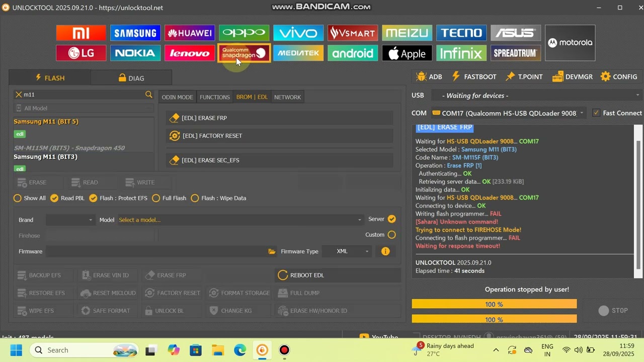Open the NETWORK tab
644x362 pixels.
[287, 97]
